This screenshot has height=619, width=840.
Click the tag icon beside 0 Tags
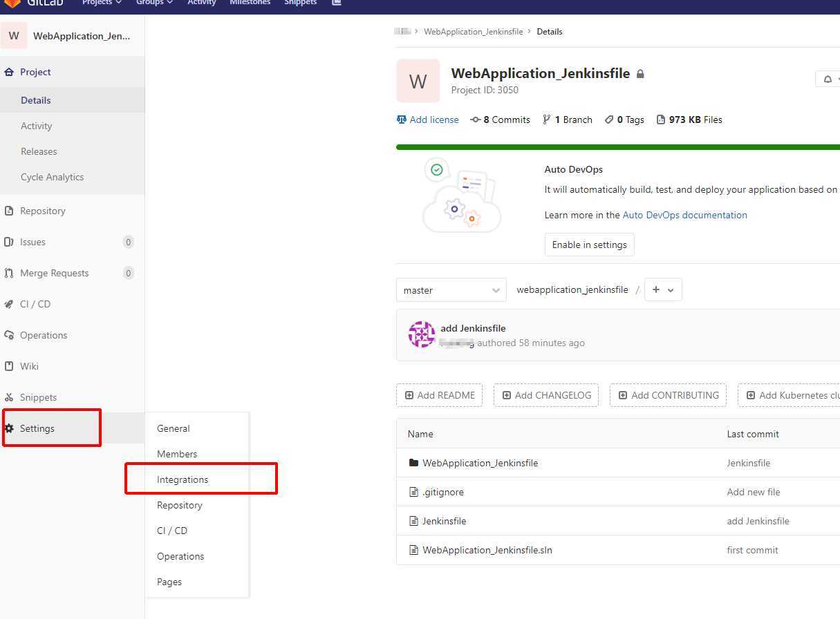[x=609, y=120]
